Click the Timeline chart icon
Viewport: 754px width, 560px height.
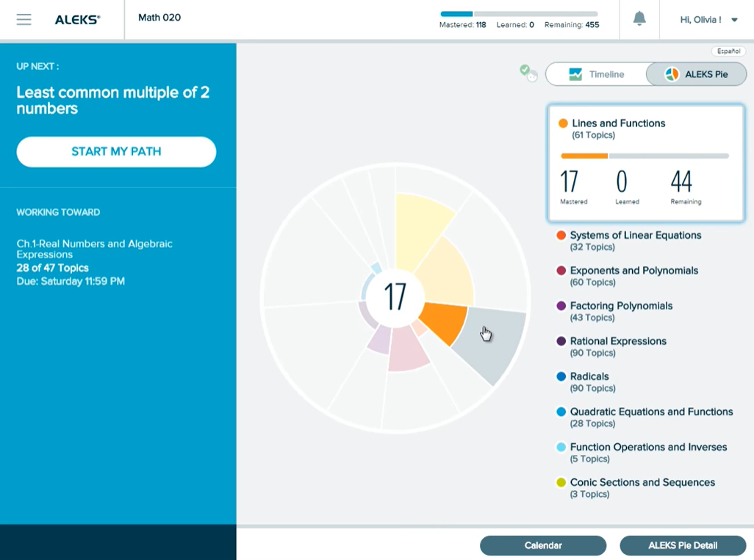click(575, 74)
